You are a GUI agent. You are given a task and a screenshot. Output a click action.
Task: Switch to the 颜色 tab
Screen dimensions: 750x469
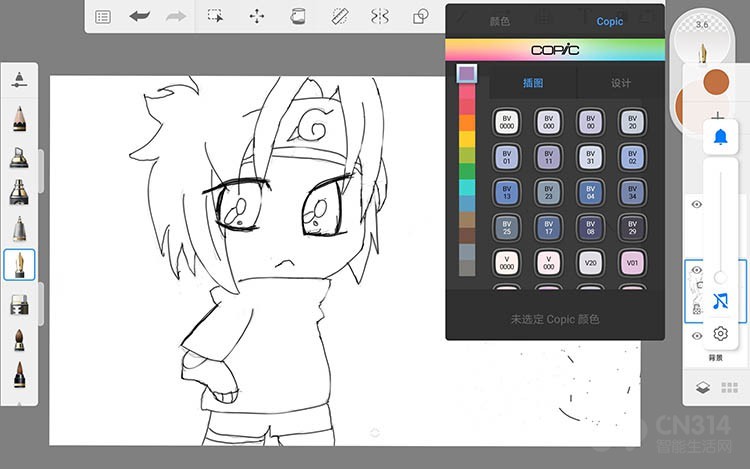click(x=500, y=21)
